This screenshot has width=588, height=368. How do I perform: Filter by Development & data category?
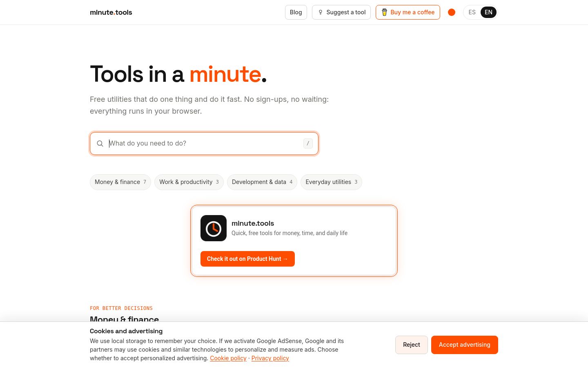click(x=262, y=182)
